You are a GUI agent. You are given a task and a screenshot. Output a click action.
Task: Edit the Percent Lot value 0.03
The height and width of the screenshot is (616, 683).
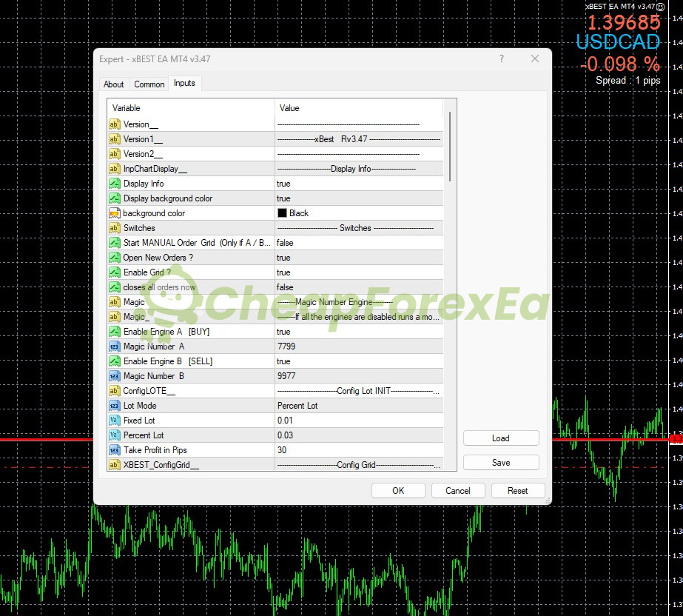coord(359,435)
